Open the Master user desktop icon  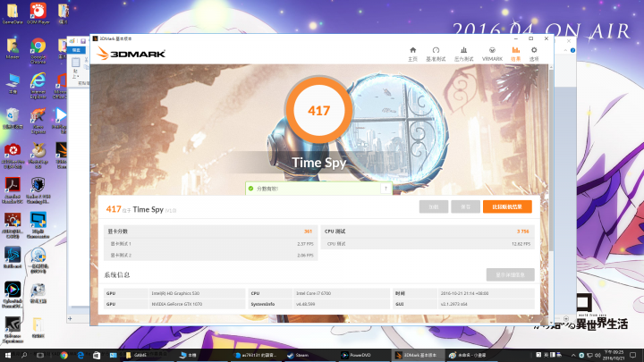[x=13, y=48]
